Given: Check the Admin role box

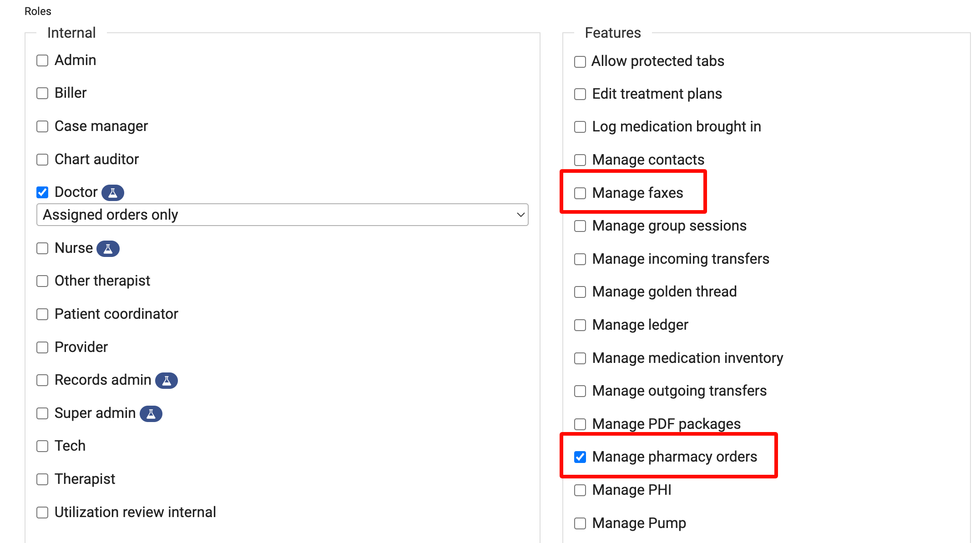Looking at the screenshot, I should tap(42, 60).
